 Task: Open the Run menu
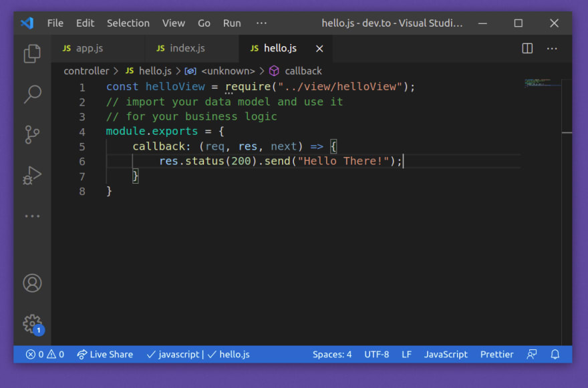(x=232, y=23)
